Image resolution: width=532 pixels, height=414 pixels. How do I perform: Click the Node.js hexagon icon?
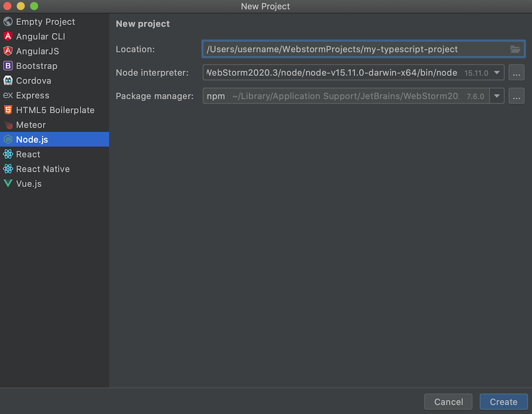coord(8,139)
